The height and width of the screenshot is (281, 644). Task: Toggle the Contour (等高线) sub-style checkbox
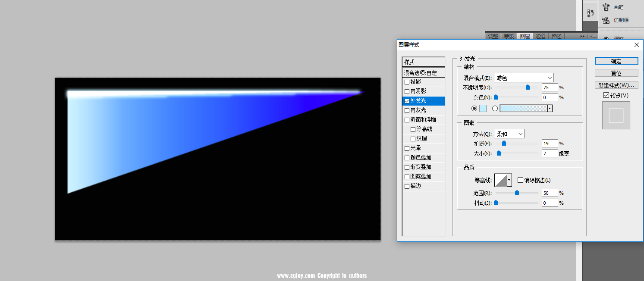point(413,129)
